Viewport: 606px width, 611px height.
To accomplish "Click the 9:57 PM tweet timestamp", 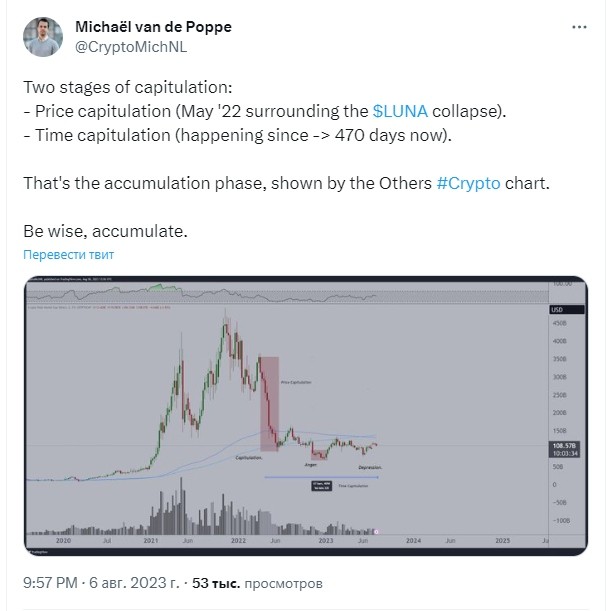I will 50,583.
